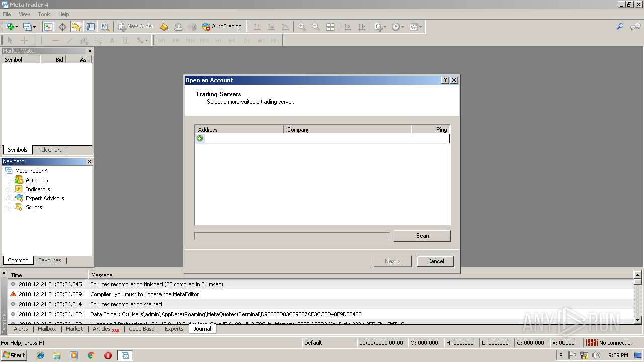The width and height of the screenshot is (644, 362).
Task: Click the No connection status indicator
Action: (610, 343)
